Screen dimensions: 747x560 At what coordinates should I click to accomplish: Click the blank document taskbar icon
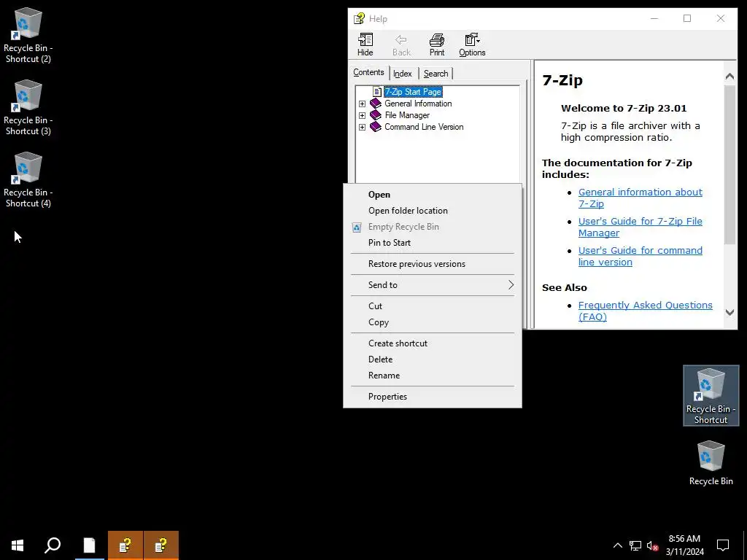pos(89,545)
